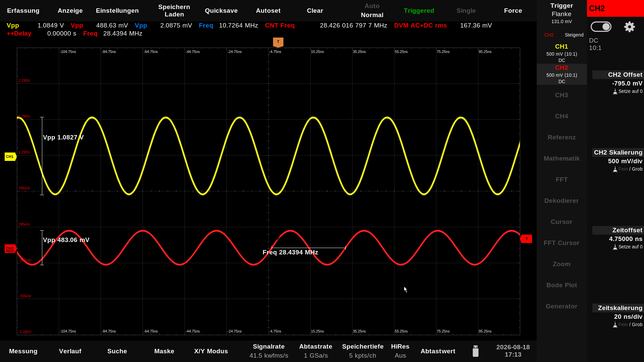Open the FFT panel
Viewport: 644px width, 362px height.
[x=561, y=180]
